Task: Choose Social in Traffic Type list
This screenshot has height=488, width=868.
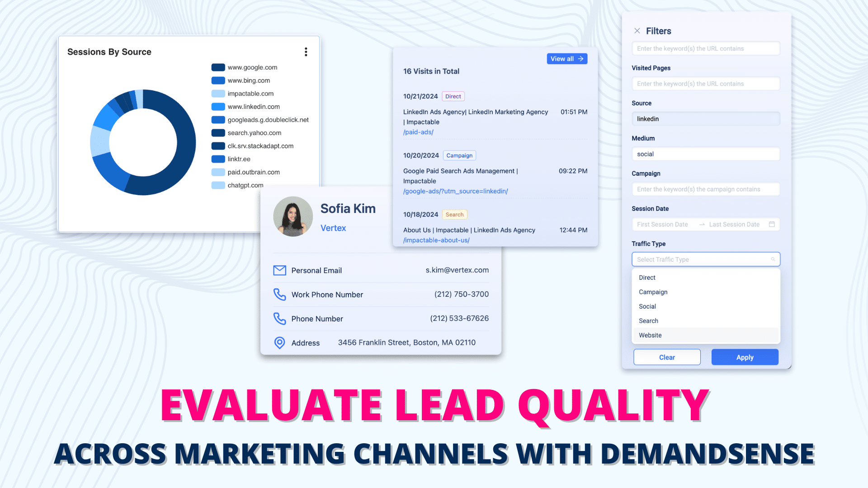Action: coord(706,306)
